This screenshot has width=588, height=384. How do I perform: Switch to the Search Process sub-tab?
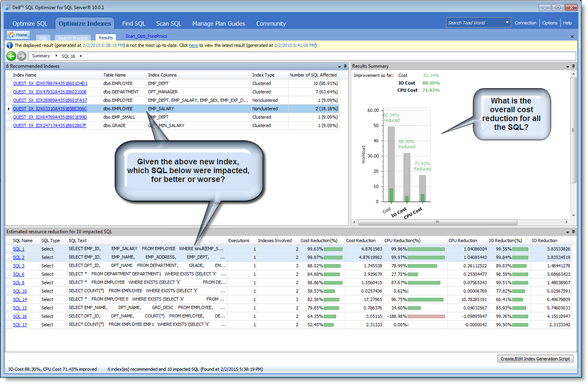tap(73, 38)
